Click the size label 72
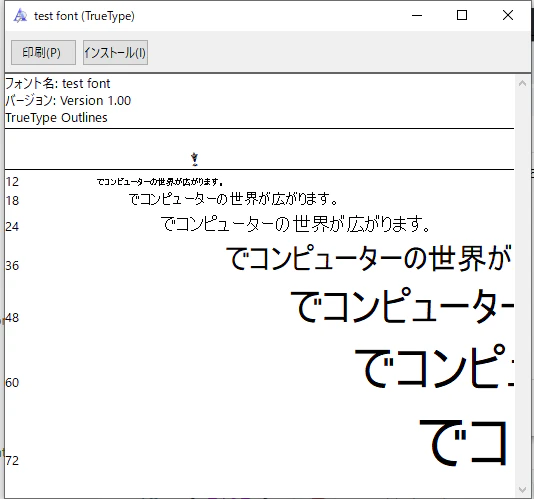 pyautogui.click(x=12, y=461)
